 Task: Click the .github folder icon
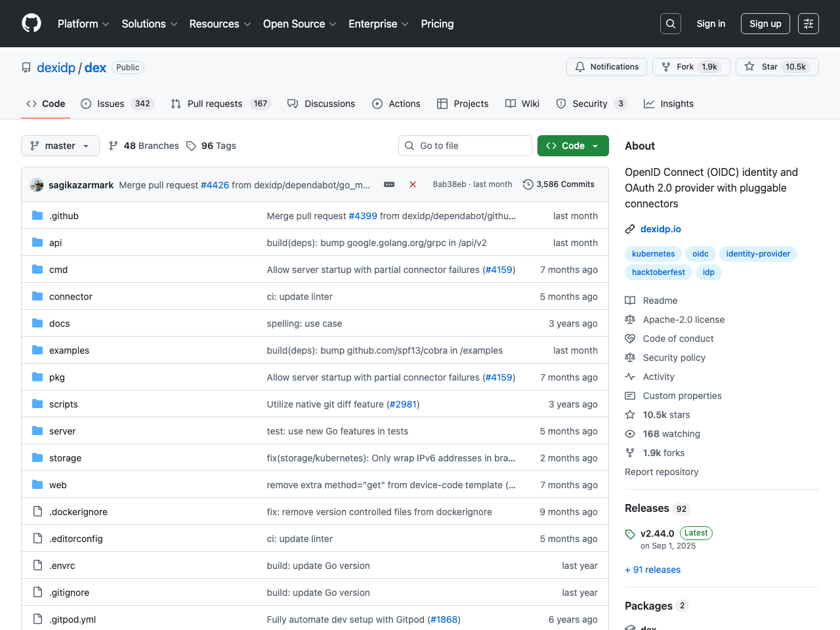tap(37, 215)
